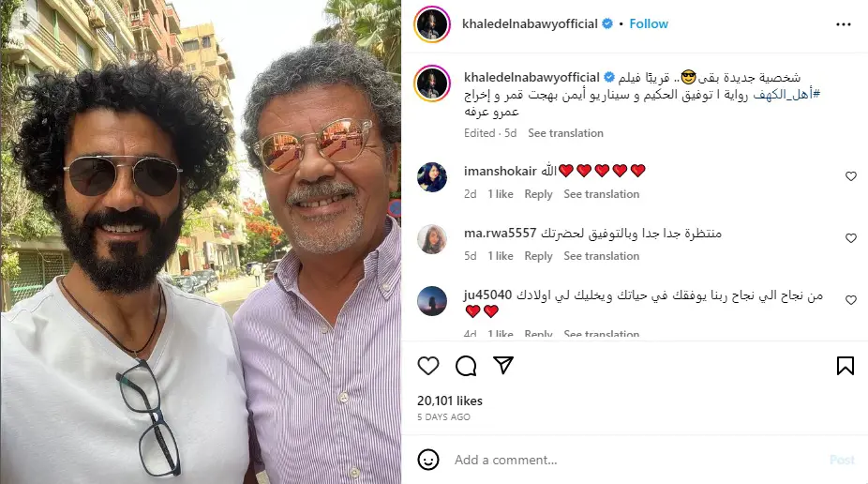Reply to ma.rwa5557's comment
The image size is (868, 484).
pyautogui.click(x=538, y=256)
